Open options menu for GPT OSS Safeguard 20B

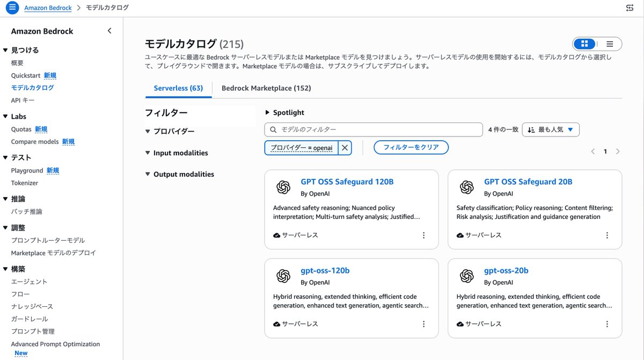(x=607, y=235)
